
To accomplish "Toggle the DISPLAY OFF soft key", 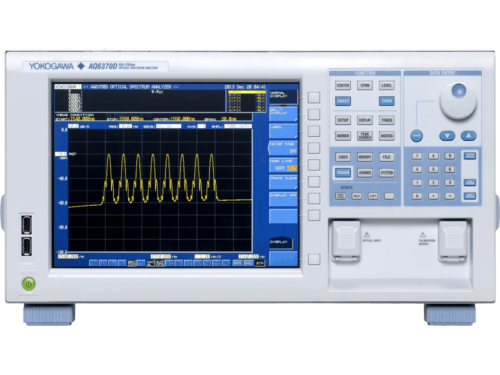I will (283, 199).
